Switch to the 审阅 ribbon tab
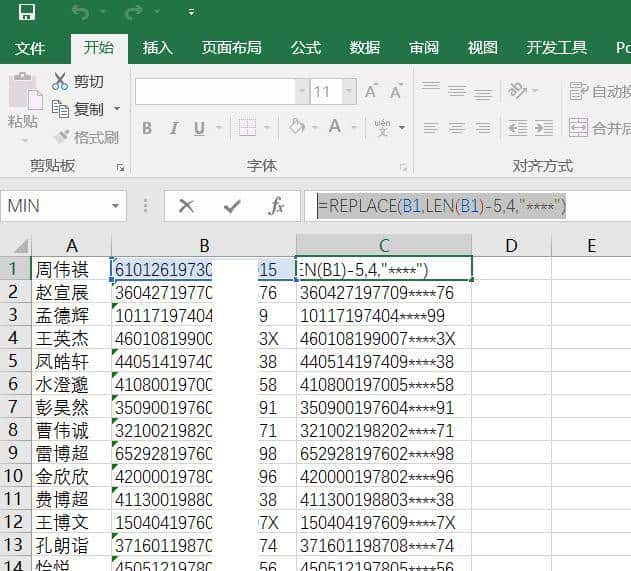The image size is (631, 571). pos(424,48)
